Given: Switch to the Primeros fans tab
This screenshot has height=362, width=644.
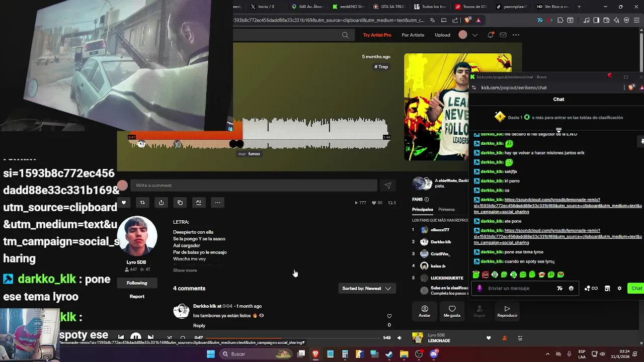Looking at the screenshot, I should point(446,210).
